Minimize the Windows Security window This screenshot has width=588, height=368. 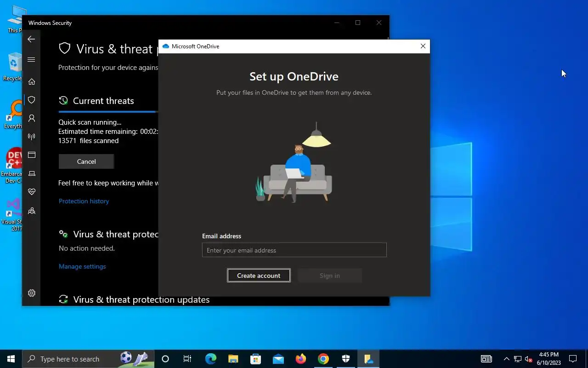pyautogui.click(x=337, y=23)
